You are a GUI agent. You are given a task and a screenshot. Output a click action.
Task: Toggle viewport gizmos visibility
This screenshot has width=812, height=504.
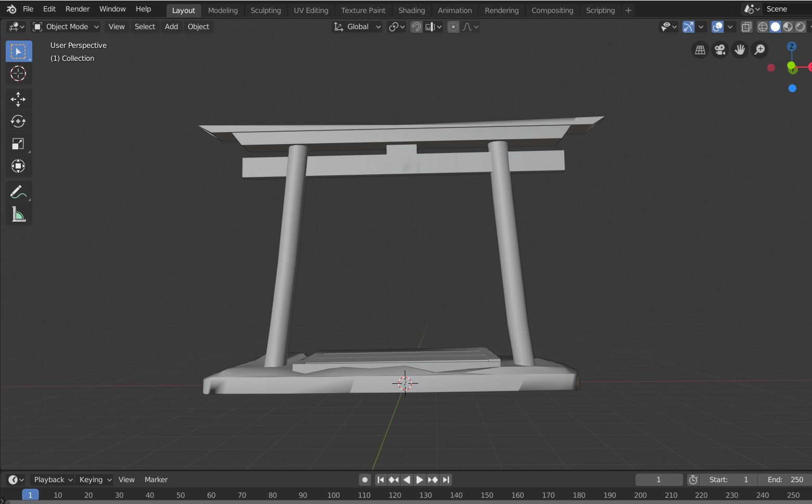click(x=688, y=27)
